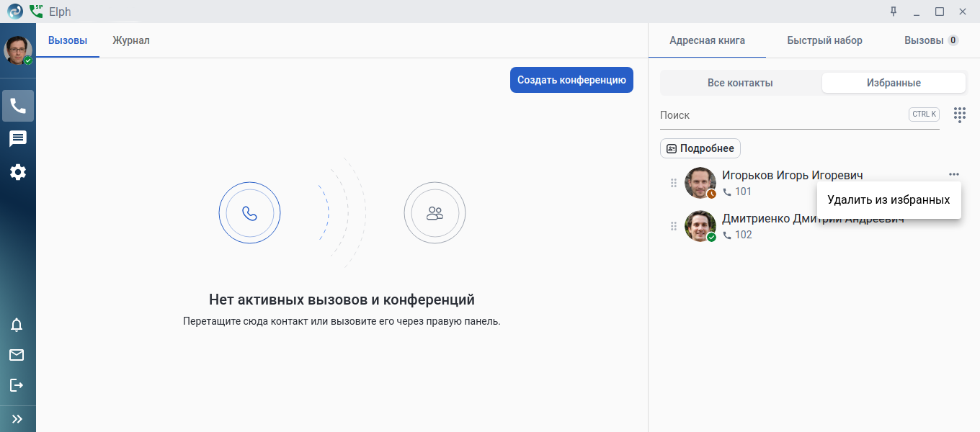This screenshot has width=980, height=432.
Task: Open the dial pad grid icon
Action: (960, 115)
